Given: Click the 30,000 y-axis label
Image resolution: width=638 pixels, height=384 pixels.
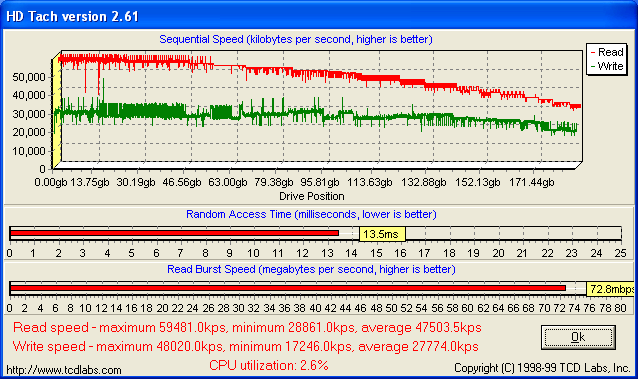Looking at the screenshot, I should [29, 114].
